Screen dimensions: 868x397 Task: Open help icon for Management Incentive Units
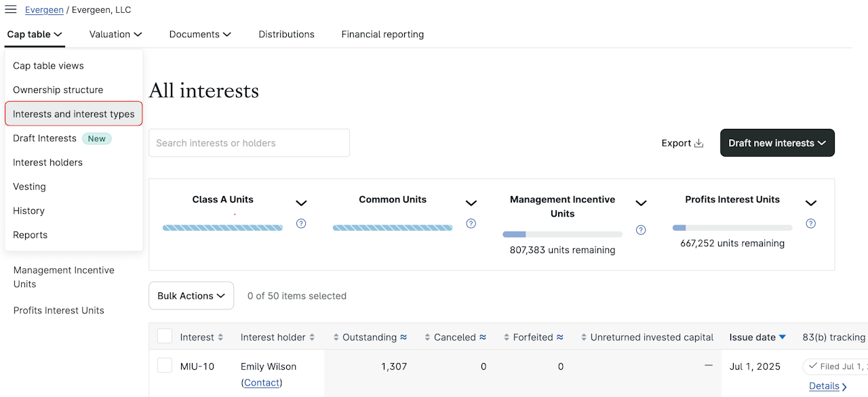(641, 230)
